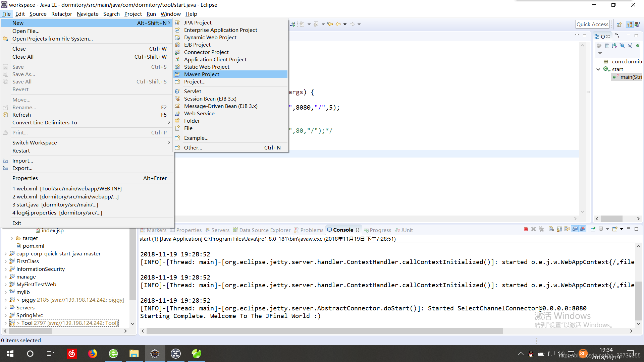Toggle alphabetical sort in Outline
This screenshot has height=362, width=644.
614,46
